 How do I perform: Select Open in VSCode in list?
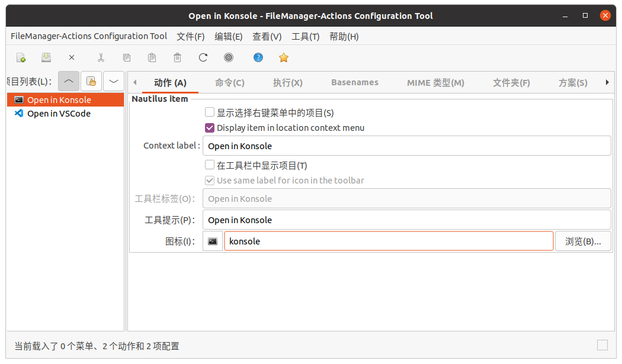(x=59, y=114)
